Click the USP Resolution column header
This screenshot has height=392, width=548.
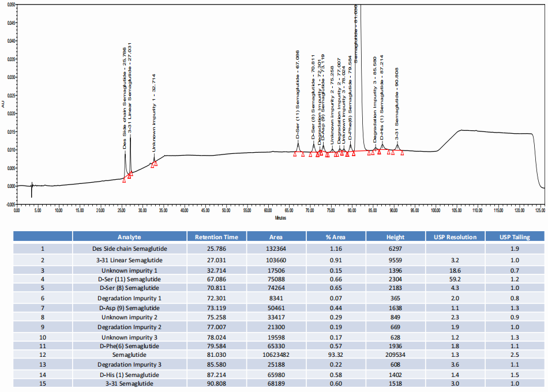click(455, 237)
